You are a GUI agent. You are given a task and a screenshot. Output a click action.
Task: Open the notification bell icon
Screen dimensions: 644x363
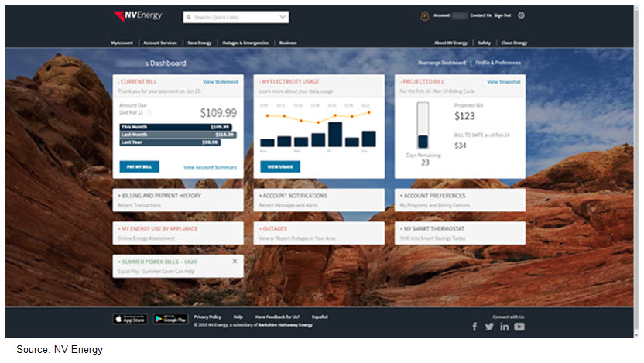[x=425, y=16]
